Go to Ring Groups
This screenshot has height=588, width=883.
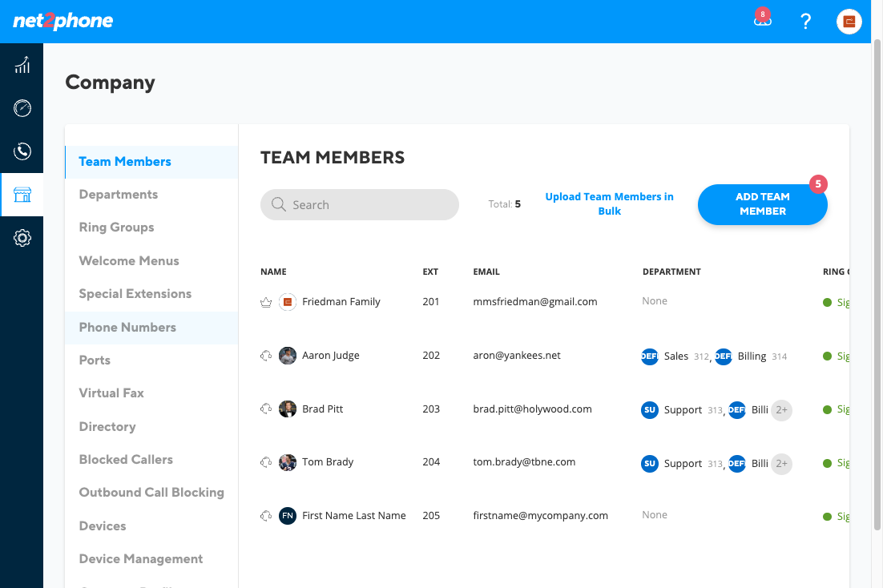pos(116,228)
